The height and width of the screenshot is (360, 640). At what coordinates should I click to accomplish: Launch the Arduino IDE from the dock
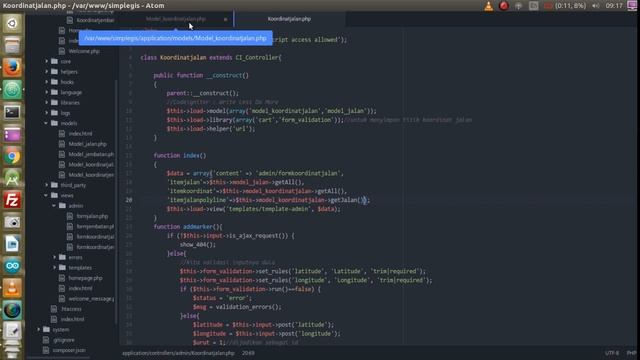(x=12, y=266)
